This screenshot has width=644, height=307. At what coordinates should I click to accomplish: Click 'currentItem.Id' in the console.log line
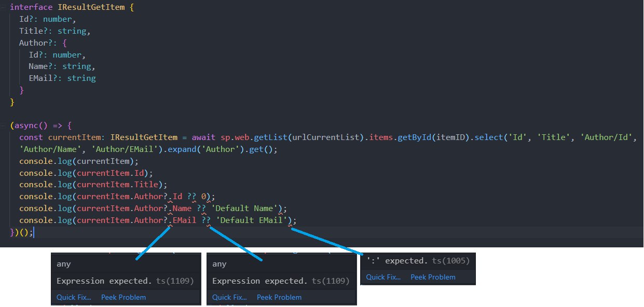[x=111, y=173]
